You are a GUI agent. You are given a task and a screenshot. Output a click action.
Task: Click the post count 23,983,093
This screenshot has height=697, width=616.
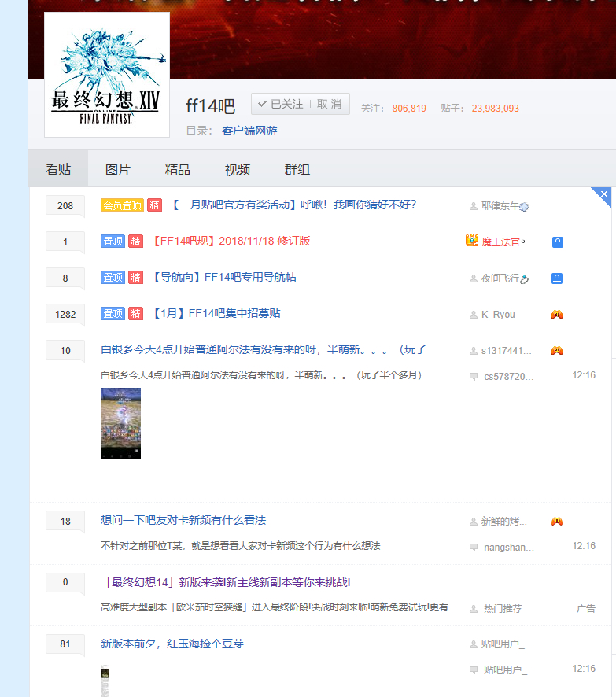pos(495,109)
